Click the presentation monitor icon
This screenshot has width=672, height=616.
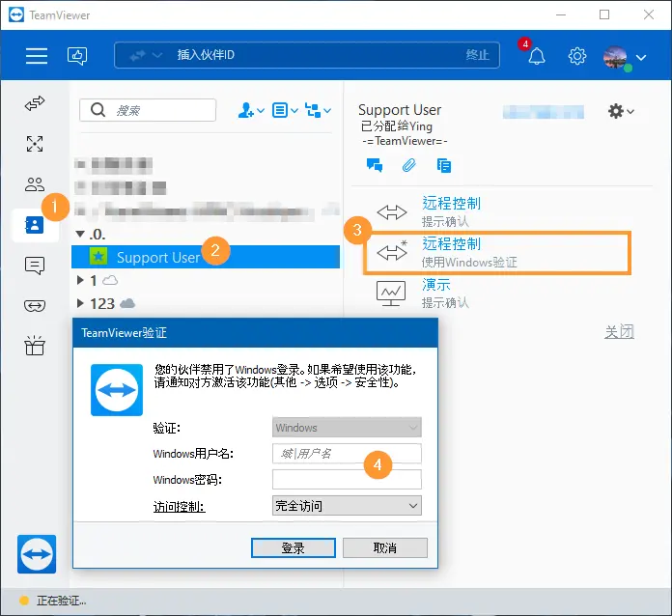[x=391, y=294]
